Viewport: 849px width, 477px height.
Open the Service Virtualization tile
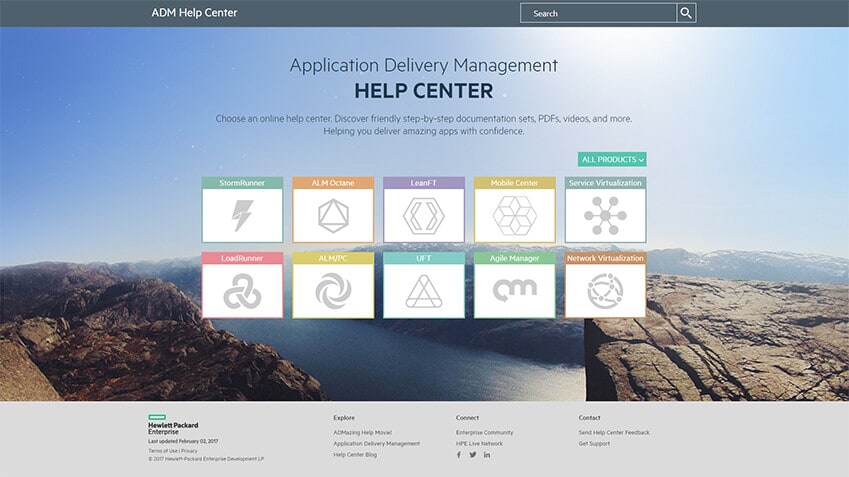(605, 215)
